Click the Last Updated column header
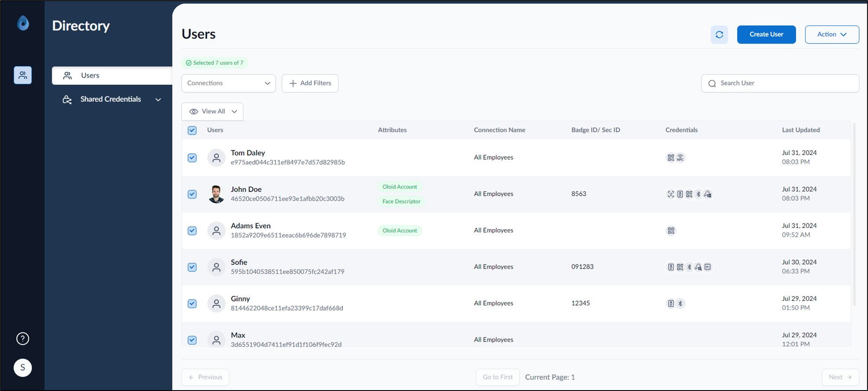The width and height of the screenshot is (868, 391). pyautogui.click(x=800, y=130)
